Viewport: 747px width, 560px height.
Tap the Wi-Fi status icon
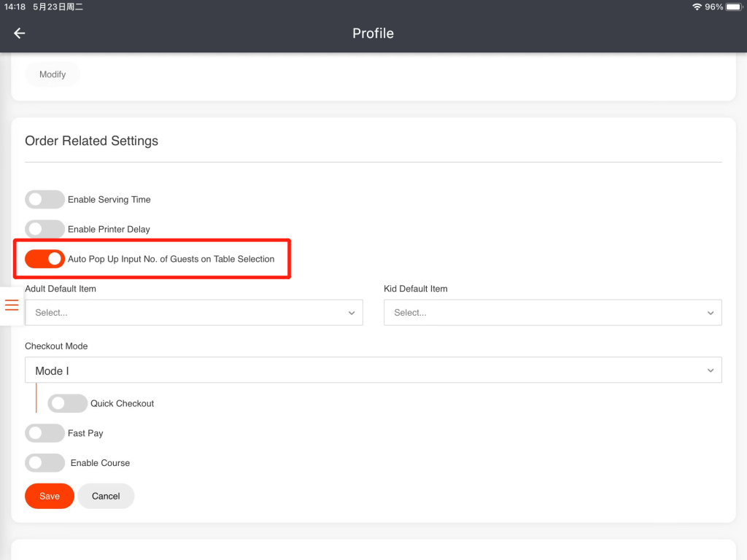(x=697, y=7)
